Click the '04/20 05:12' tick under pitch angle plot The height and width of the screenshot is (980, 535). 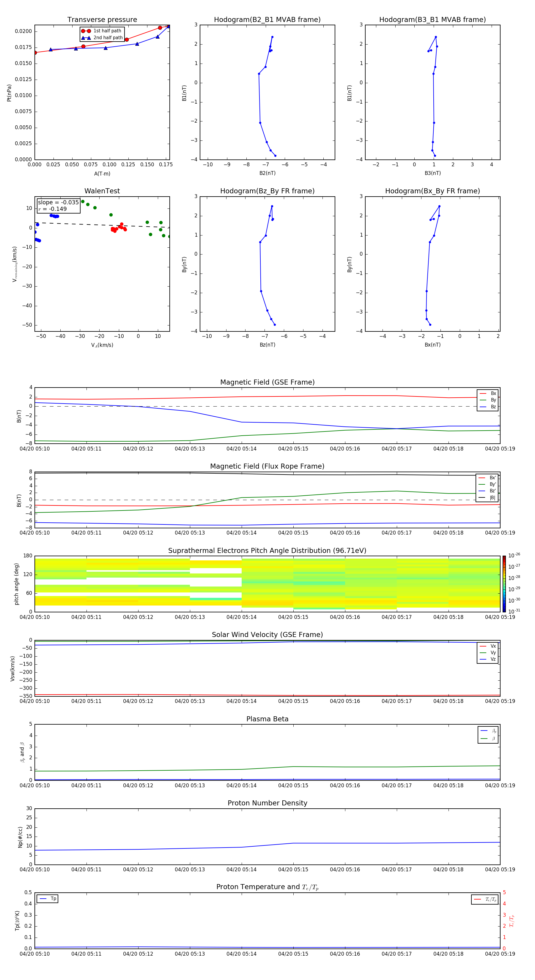pyautogui.click(x=138, y=617)
